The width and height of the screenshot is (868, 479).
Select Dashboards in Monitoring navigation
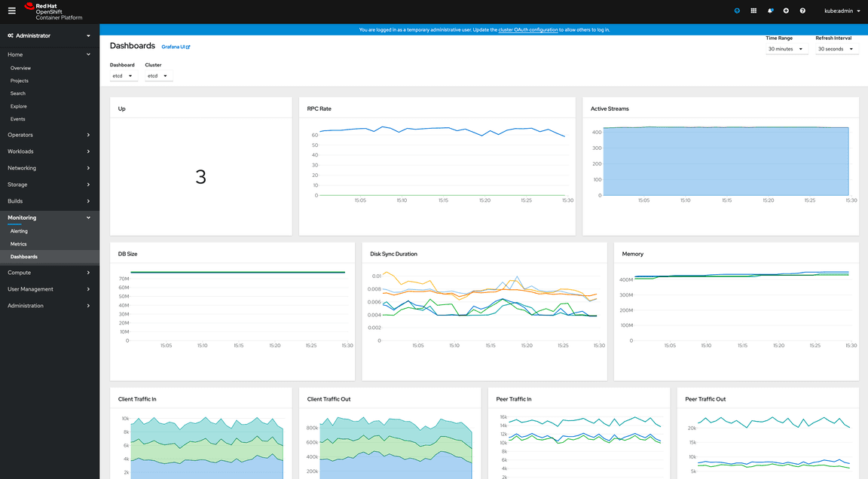pyautogui.click(x=49, y=257)
